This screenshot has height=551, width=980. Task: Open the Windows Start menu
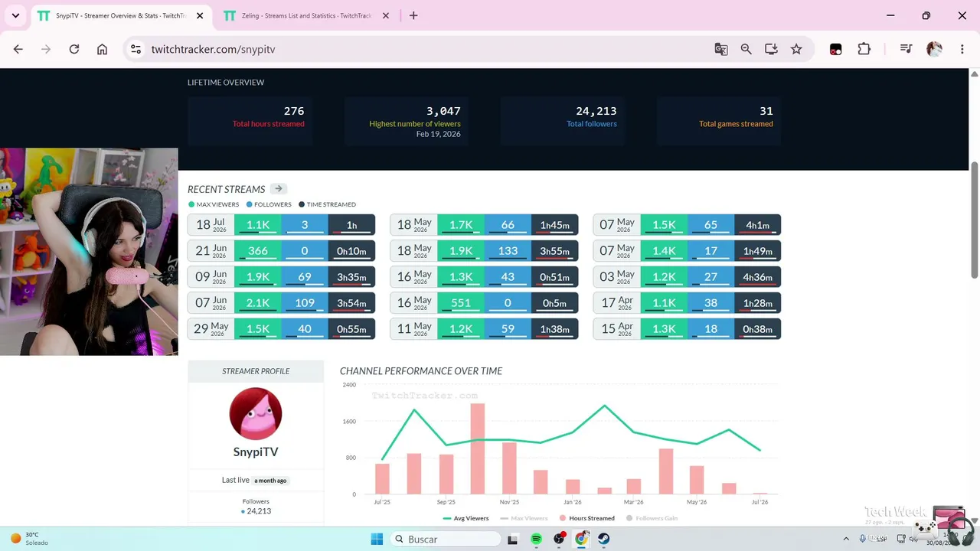coord(377,540)
